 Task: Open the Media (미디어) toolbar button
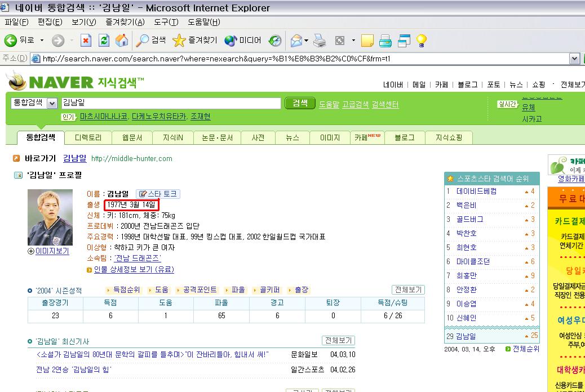[242, 41]
